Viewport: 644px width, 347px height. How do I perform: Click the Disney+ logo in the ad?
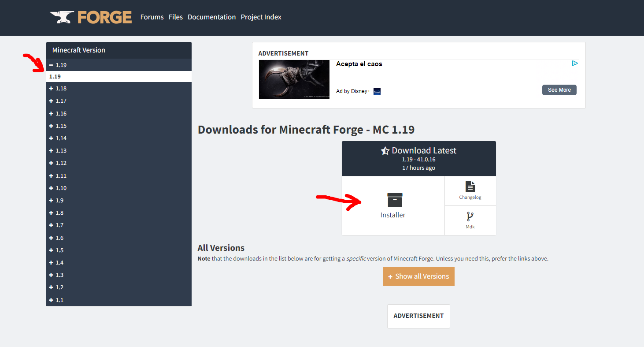(x=377, y=91)
